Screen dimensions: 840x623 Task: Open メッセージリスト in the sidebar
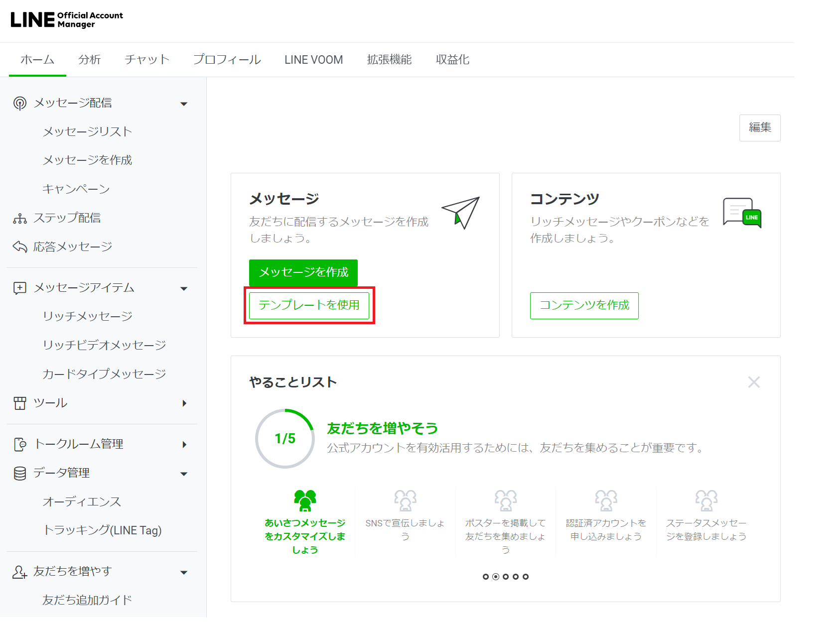88,132
